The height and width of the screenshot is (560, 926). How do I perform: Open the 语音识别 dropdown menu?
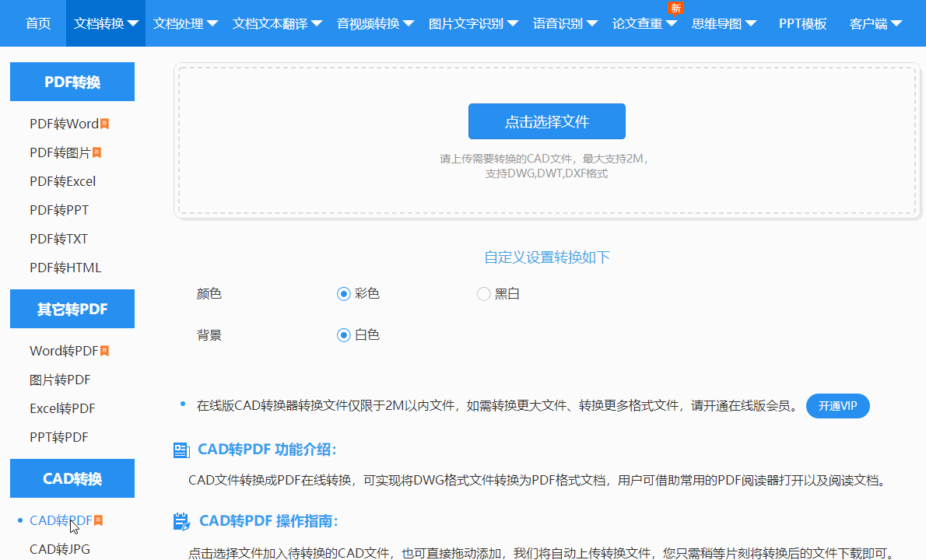coord(565,23)
